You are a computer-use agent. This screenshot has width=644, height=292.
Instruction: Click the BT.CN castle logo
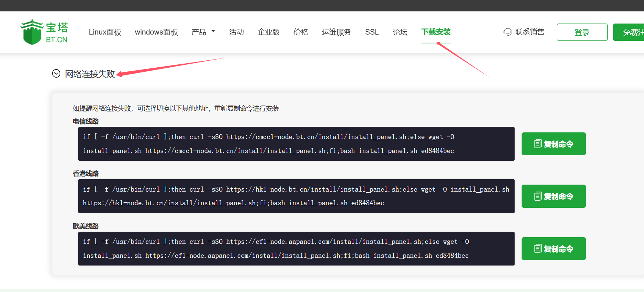point(44,32)
